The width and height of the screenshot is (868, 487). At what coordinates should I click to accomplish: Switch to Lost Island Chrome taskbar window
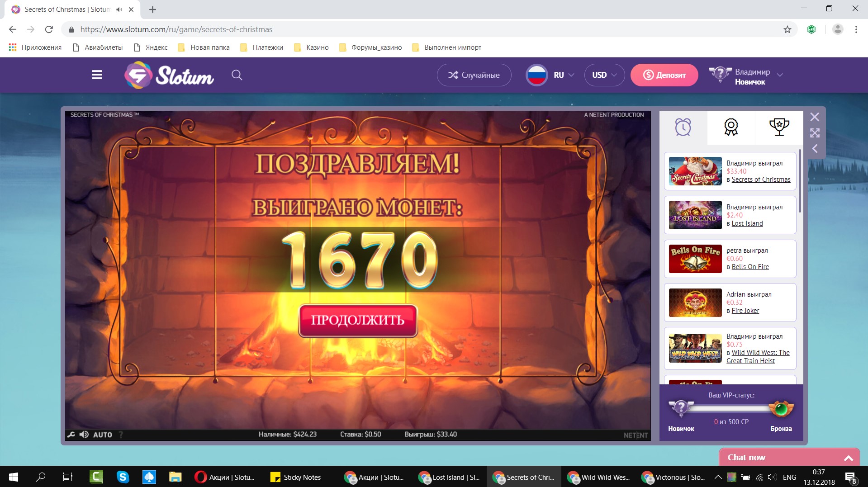tap(450, 477)
